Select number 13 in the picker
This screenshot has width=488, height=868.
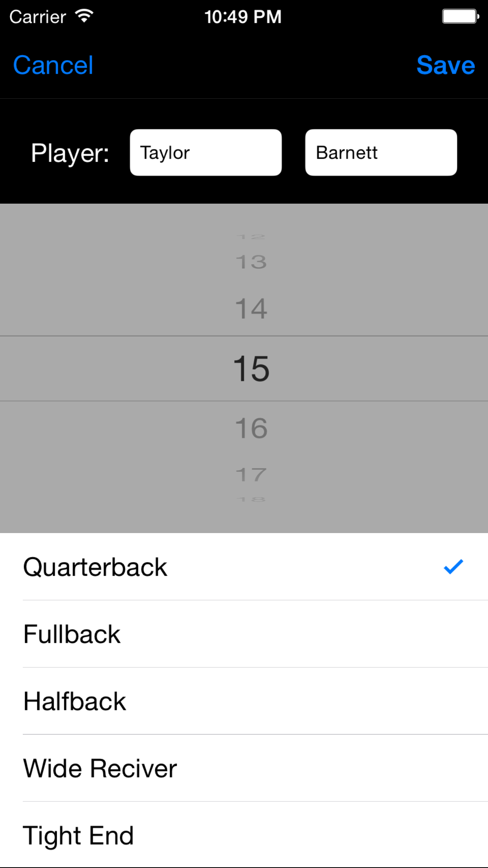point(251,262)
